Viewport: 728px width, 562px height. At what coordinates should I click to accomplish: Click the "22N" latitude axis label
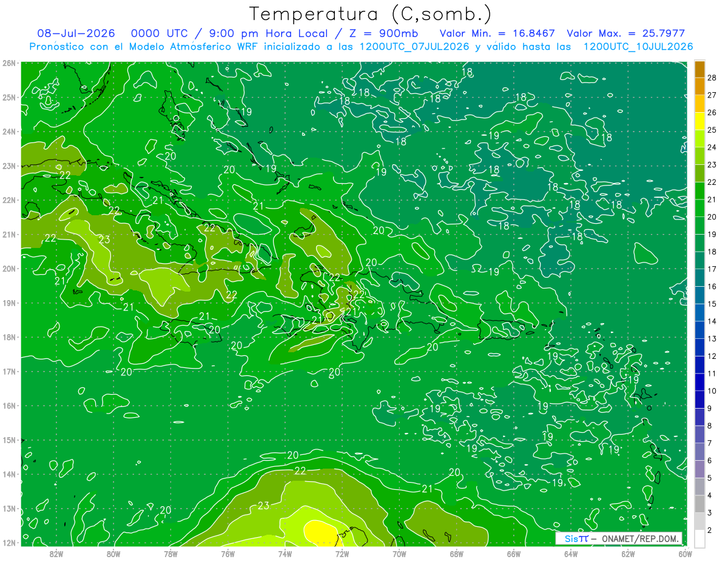[10, 200]
